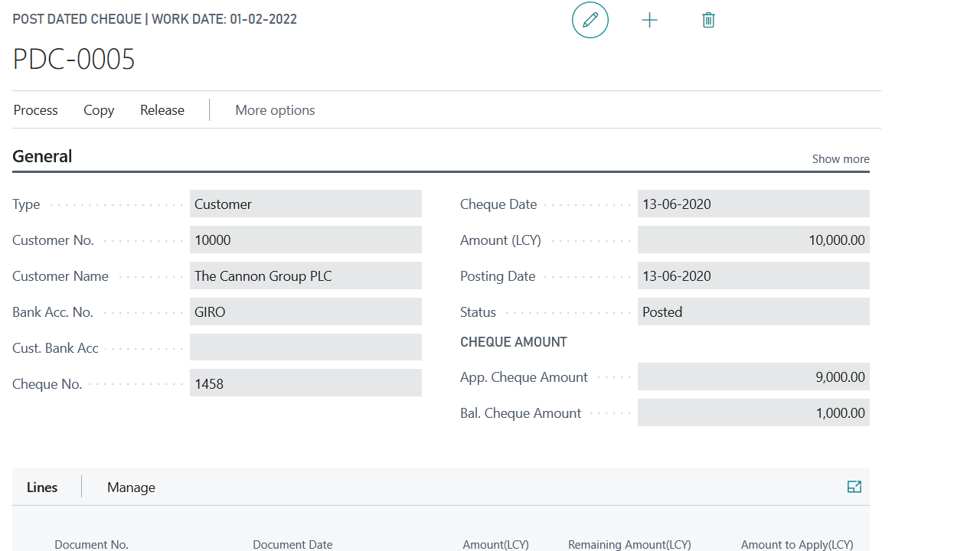Open the Process menu

click(x=36, y=110)
